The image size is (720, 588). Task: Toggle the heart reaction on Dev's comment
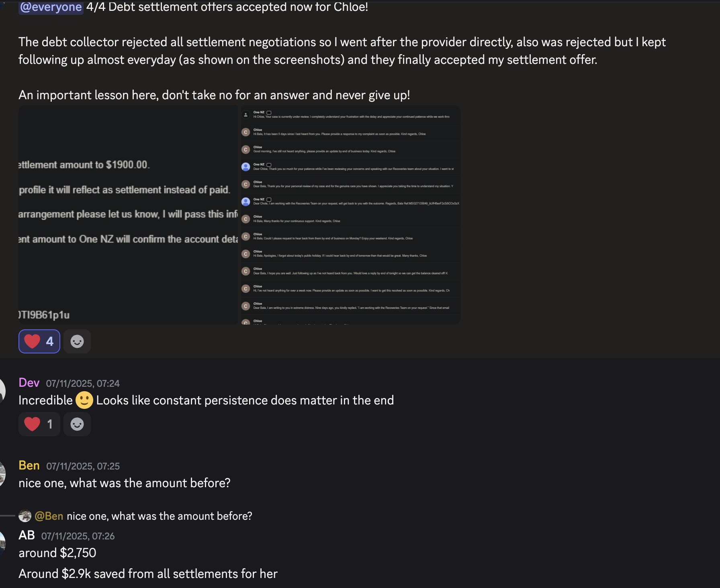pyautogui.click(x=39, y=424)
